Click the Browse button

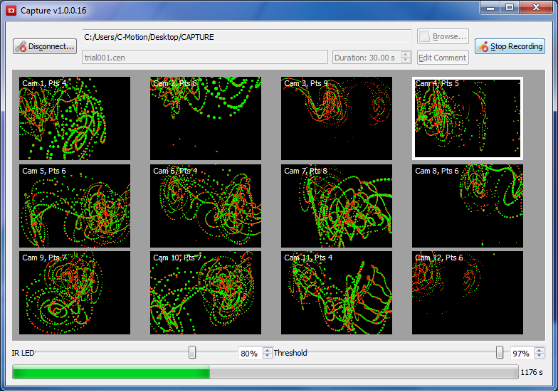(x=443, y=36)
